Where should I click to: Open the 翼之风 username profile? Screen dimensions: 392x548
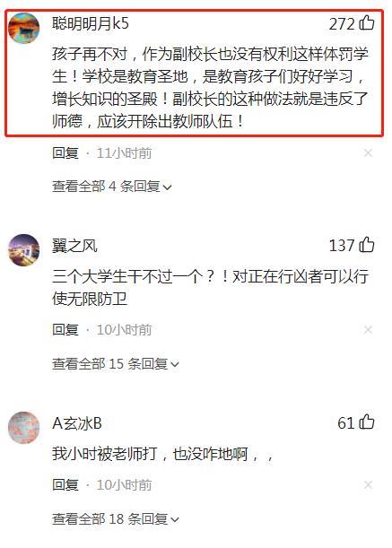(74, 246)
